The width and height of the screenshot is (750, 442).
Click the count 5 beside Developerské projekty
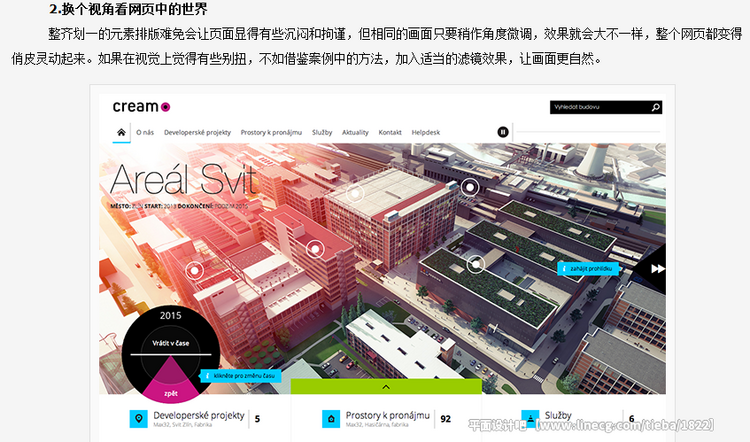(x=257, y=419)
